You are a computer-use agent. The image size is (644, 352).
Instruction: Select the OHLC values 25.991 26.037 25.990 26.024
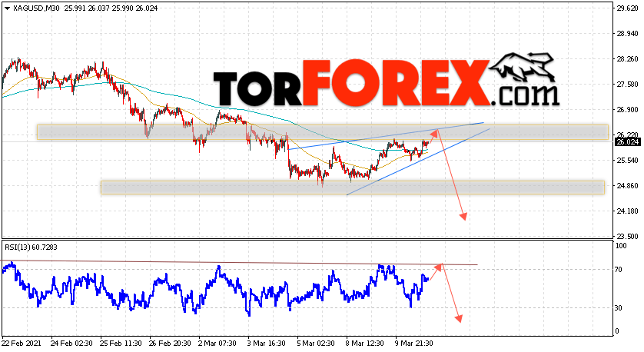[x=111, y=8]
